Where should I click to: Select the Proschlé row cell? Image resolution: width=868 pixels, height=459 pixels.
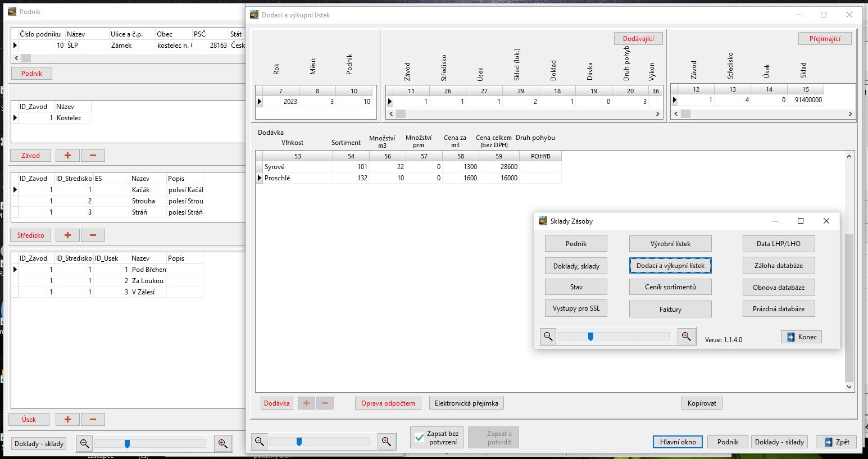298,178
